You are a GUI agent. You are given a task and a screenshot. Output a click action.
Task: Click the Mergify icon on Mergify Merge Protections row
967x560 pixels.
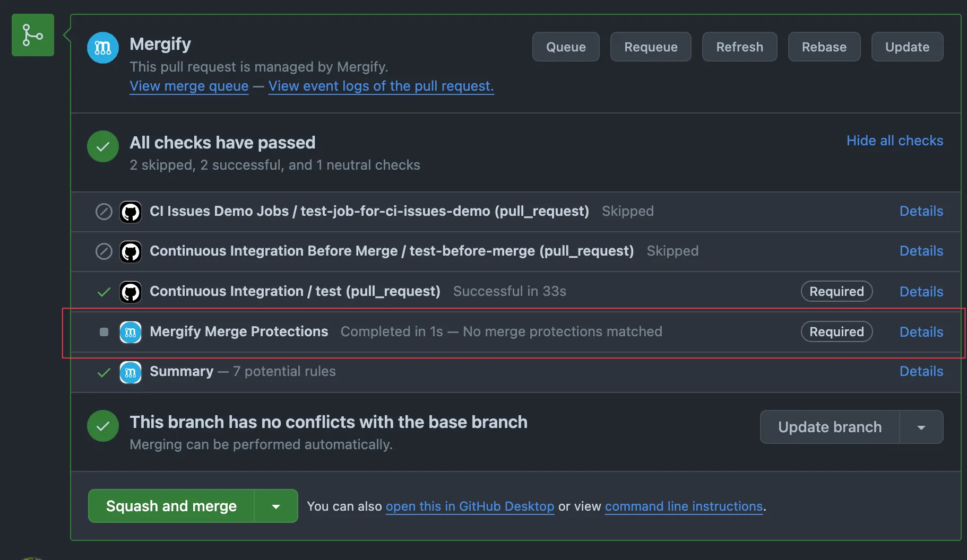131,332
